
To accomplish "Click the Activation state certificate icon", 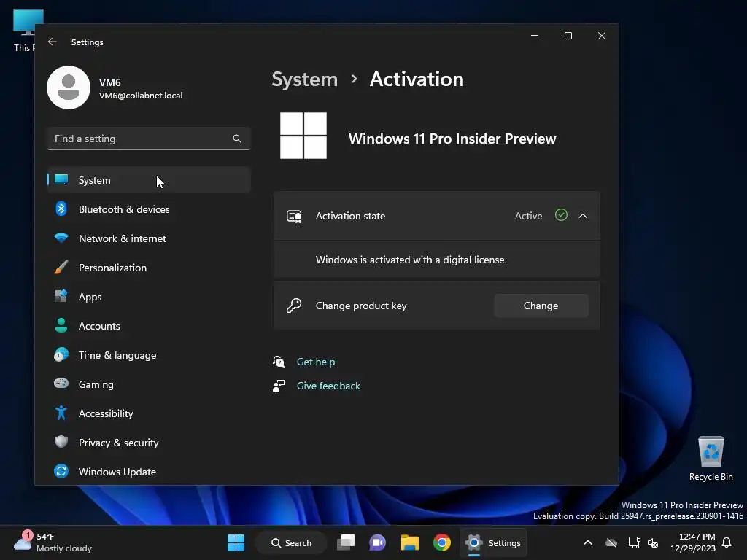I will click(x=294, y=216).
